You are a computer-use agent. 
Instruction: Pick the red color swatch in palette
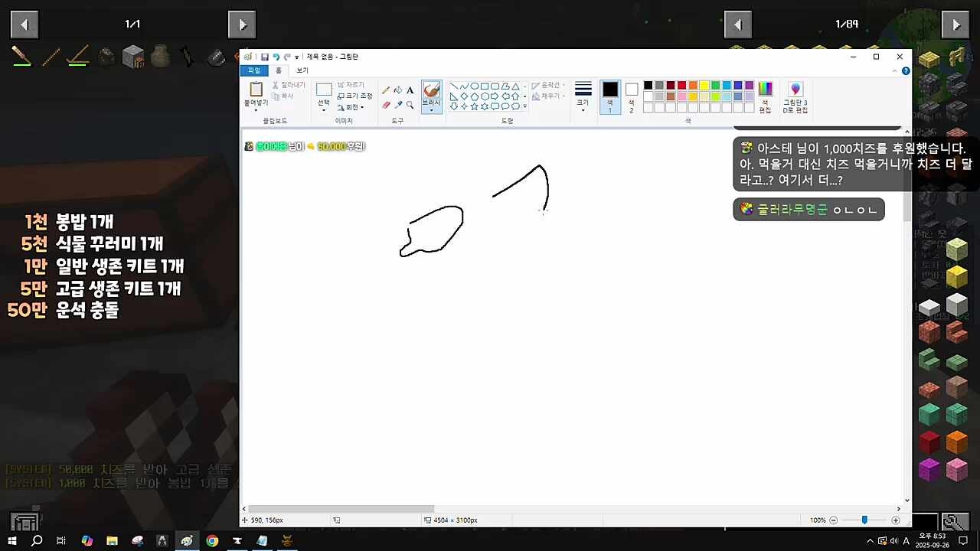(x=681, y=85)
